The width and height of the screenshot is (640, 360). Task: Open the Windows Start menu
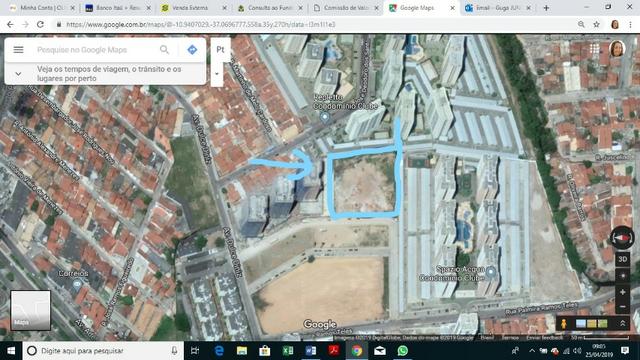coord(11,351)
